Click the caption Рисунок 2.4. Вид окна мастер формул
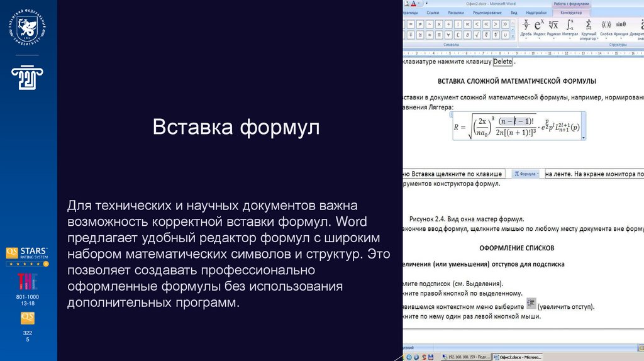 (467, 219)
